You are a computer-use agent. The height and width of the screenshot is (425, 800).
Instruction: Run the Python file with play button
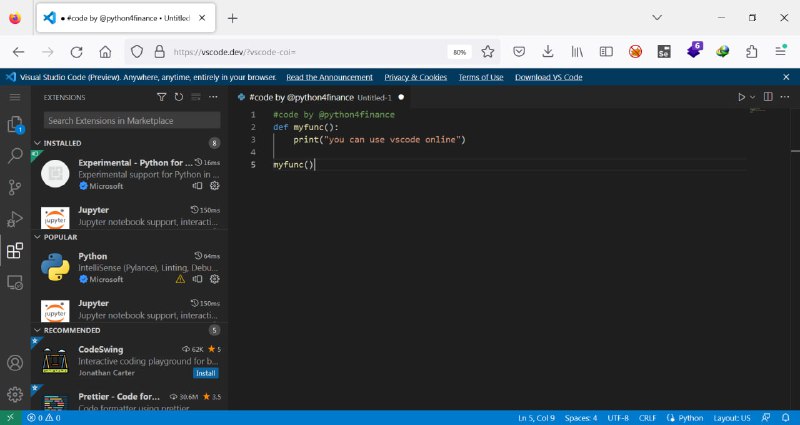741,97
